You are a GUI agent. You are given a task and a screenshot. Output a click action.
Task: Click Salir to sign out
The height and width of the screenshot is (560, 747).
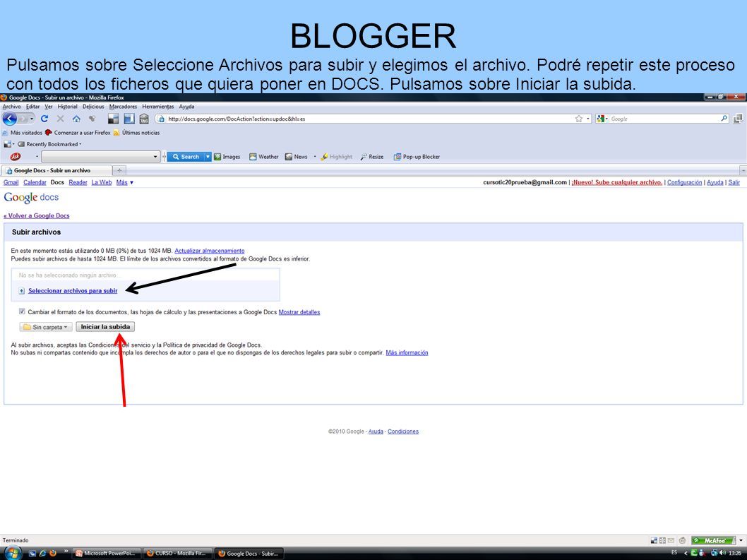[734, 182]
